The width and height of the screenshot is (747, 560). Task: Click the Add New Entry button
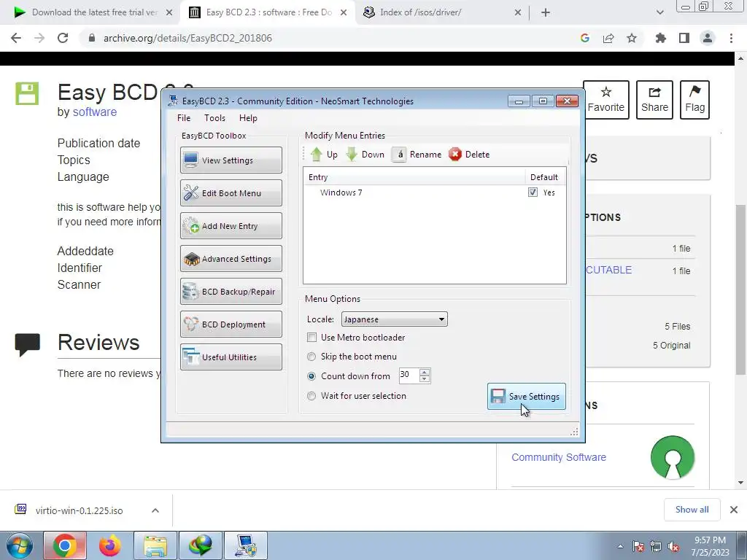pyautogui.click(x=231, y=226)
